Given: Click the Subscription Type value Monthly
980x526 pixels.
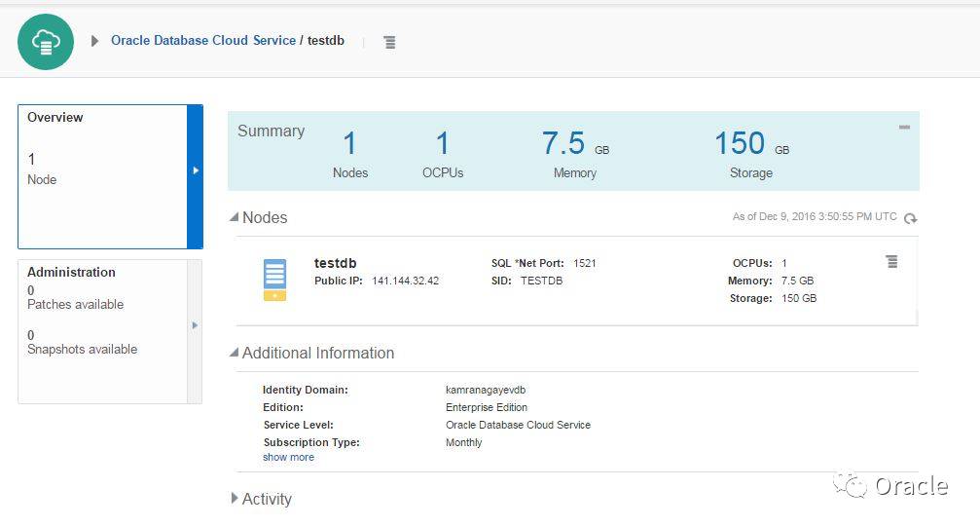Looking at the screenshot, I should tap(464, 442).
